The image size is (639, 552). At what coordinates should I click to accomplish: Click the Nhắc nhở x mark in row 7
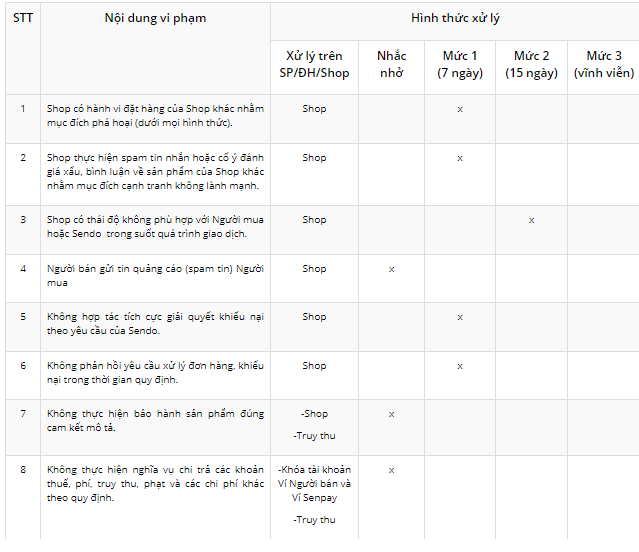point(391,414)
